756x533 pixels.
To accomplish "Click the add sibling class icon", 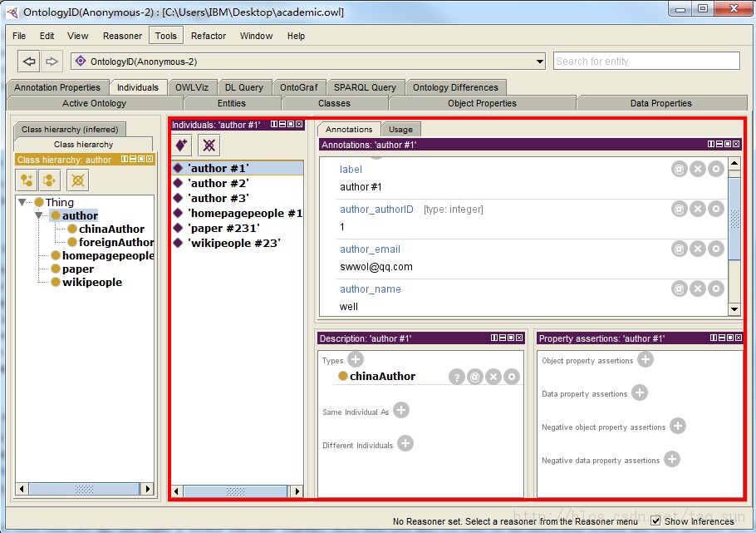I will 51,180.
